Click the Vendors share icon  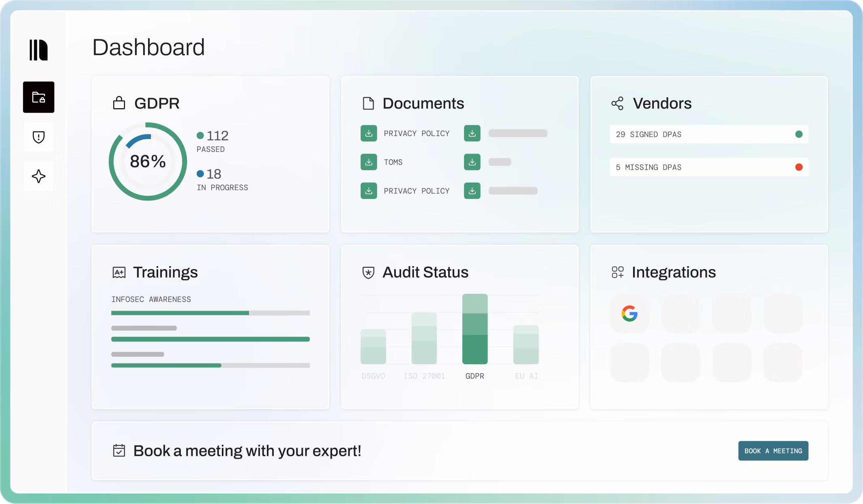pos(617,103)
